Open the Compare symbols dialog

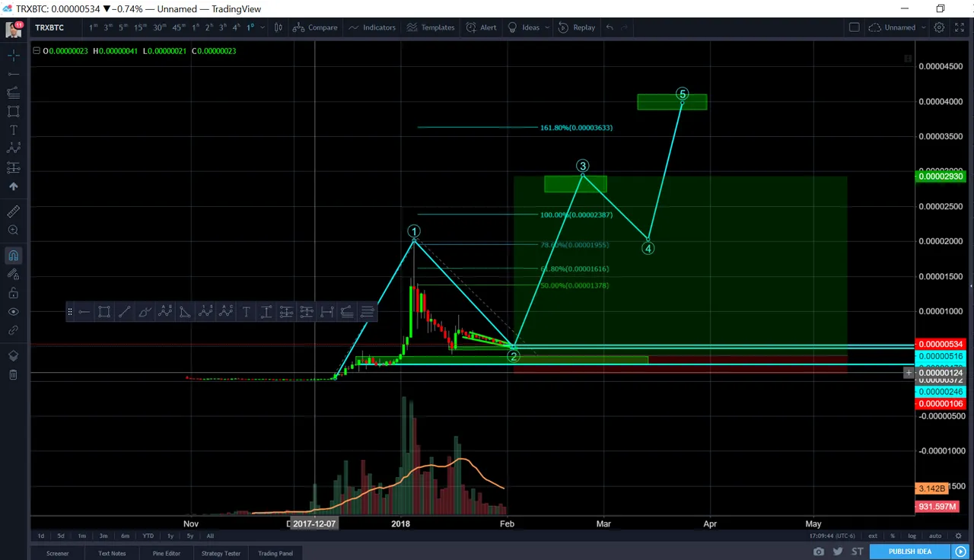tap(316, 27)
